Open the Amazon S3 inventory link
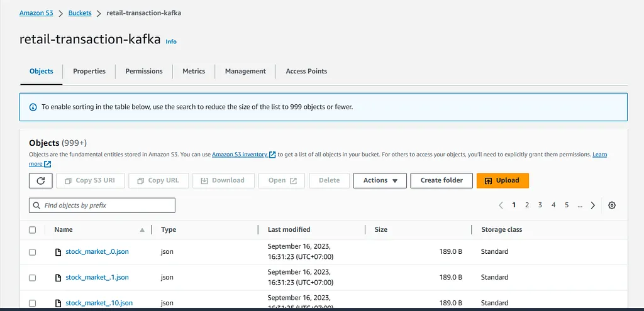The height and width of the screenshot is (311, 644). (x=240, y=155)
